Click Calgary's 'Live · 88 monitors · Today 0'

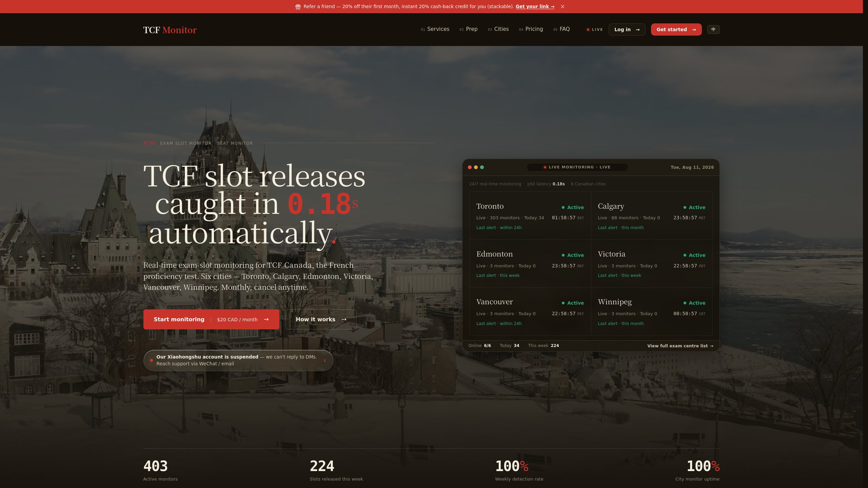629,218
